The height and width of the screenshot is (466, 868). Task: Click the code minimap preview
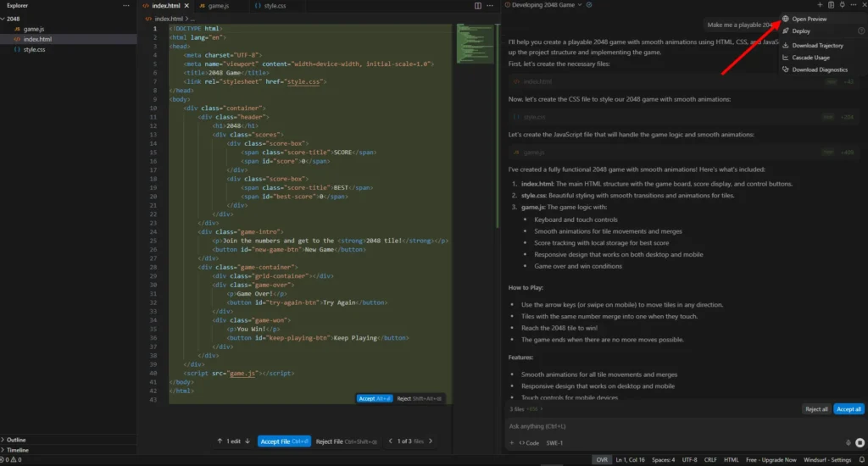click(475, 43)
